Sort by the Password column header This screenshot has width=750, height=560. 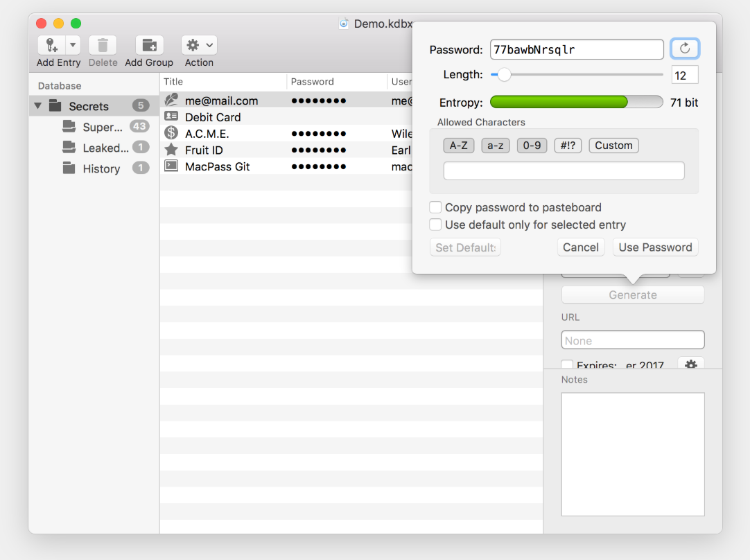click(337, 82)
